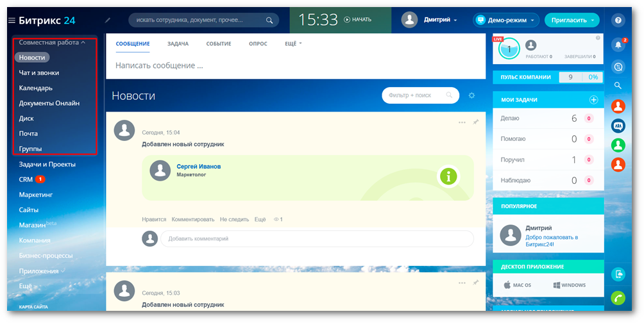This screenshot has height=323, width=644.
Task: Open Документы Онлайн menu item
Action: pyautogui.click(x=49, y=103)
